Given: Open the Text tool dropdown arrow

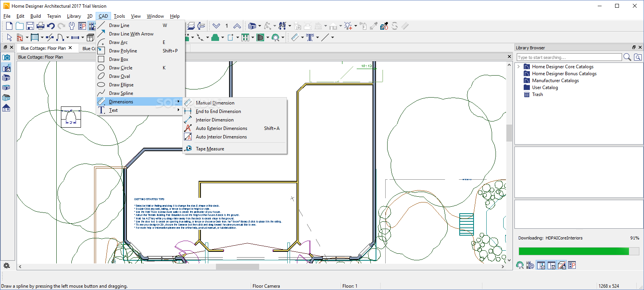Looking at the screenshot, I should [x=317, y=37].
